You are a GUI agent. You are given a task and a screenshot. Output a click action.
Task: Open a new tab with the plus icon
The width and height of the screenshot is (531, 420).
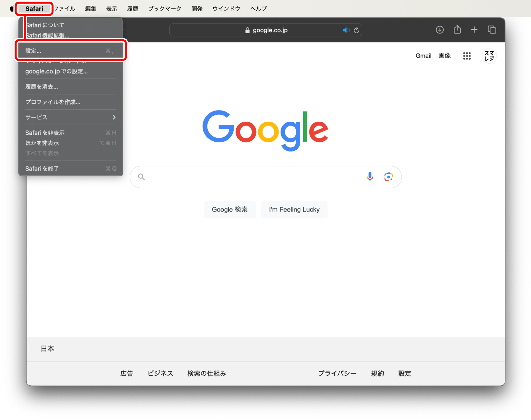click(x=474, y=30)
